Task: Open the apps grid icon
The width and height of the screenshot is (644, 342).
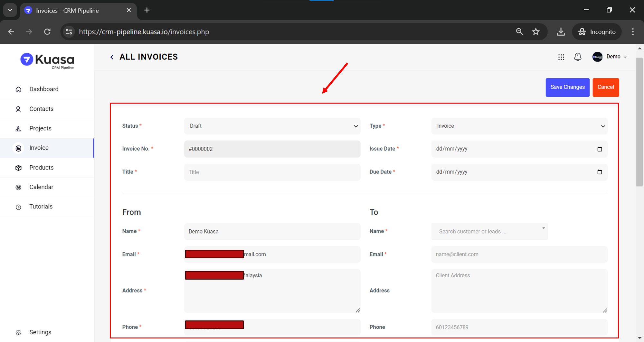Action: point(561,57)
